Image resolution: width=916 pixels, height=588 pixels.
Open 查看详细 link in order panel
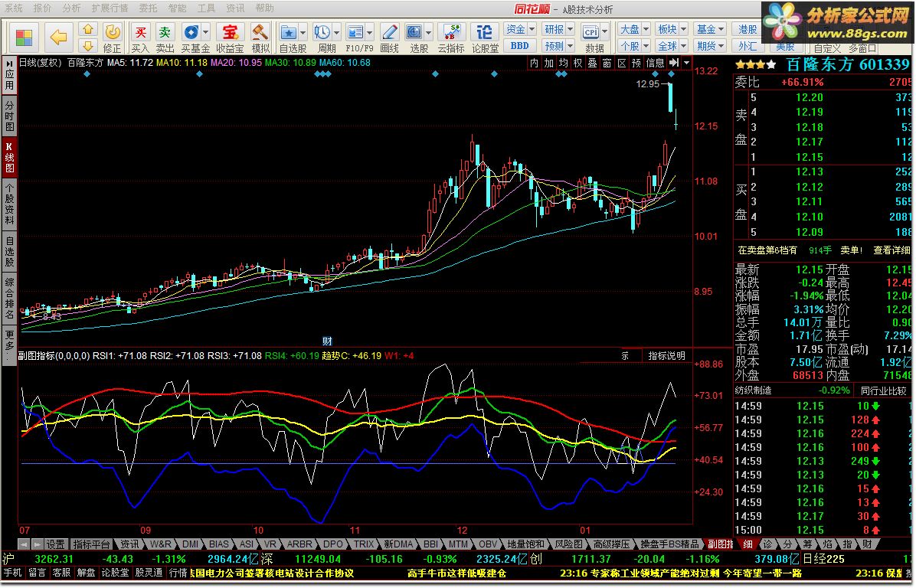pos(891,250)
